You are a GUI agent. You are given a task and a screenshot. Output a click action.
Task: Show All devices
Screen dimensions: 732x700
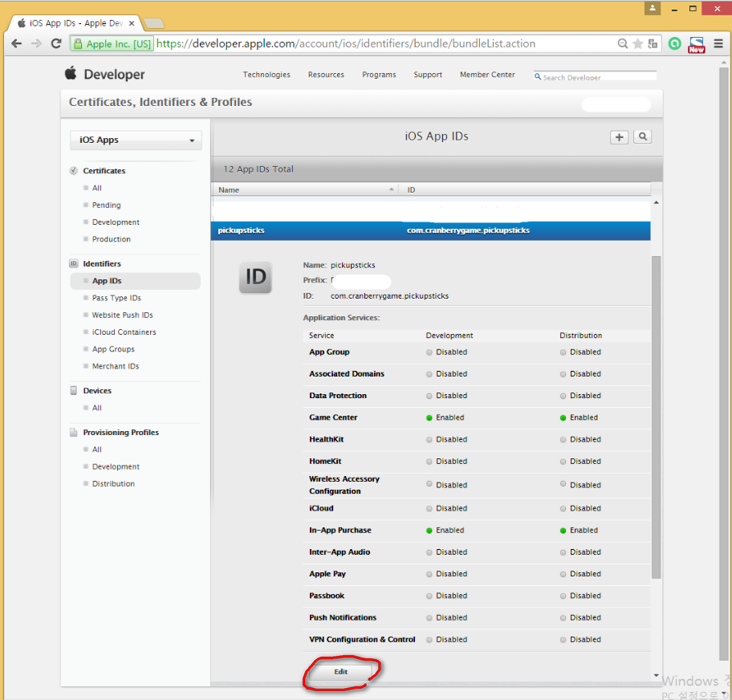96,408
